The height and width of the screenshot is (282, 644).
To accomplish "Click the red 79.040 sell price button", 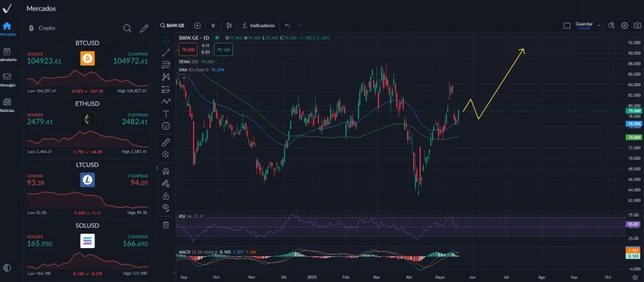I will pyautogui.click(x=188, y=50).
